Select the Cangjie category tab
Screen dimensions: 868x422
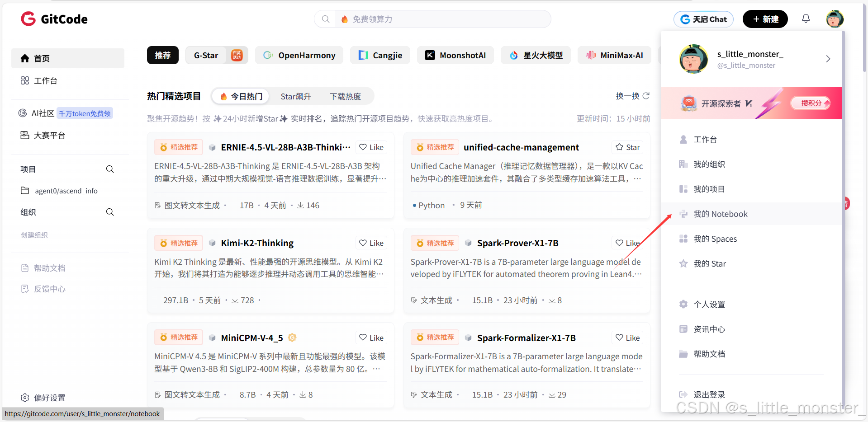380,55
